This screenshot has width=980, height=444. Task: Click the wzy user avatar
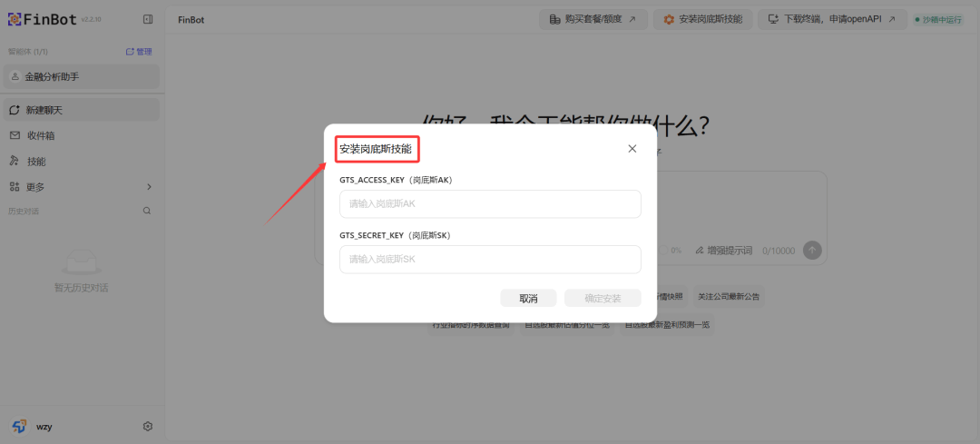pos(19,427)
